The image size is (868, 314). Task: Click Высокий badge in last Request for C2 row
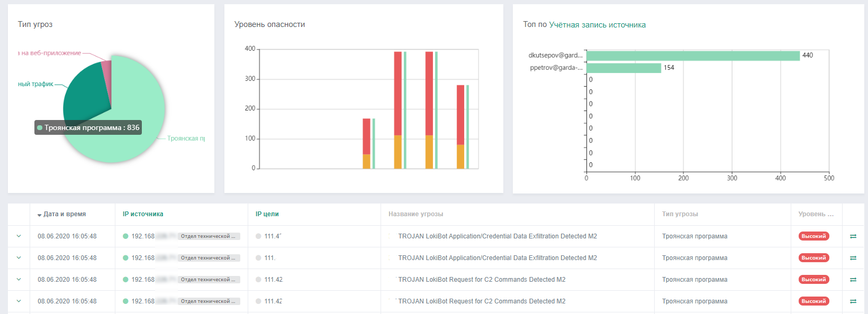tap(813, 301)
